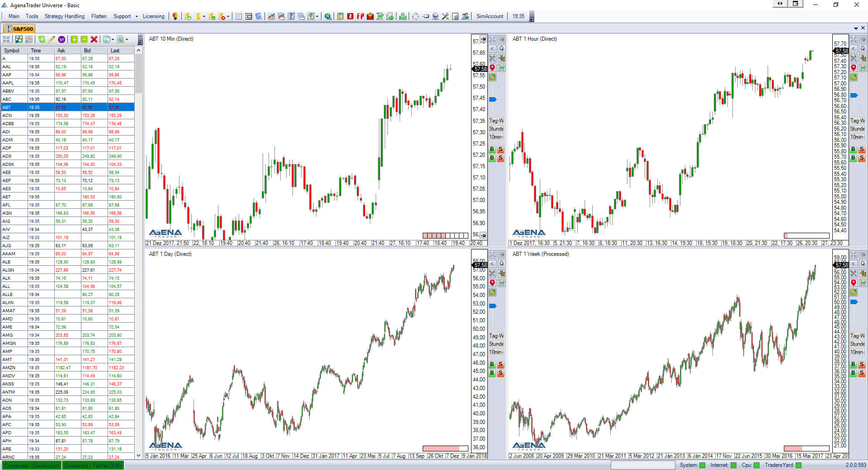The image size is (868, 470).
Task: Toggle the Tag-W timeframe in 1 Hour chart
Action: click(x=857, y=121)
